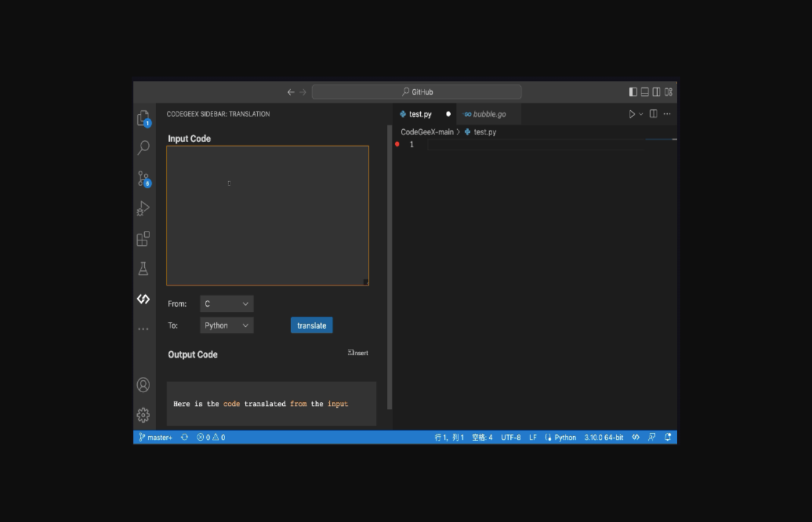Open the Testing flask icon

click(x=144, y=269)
